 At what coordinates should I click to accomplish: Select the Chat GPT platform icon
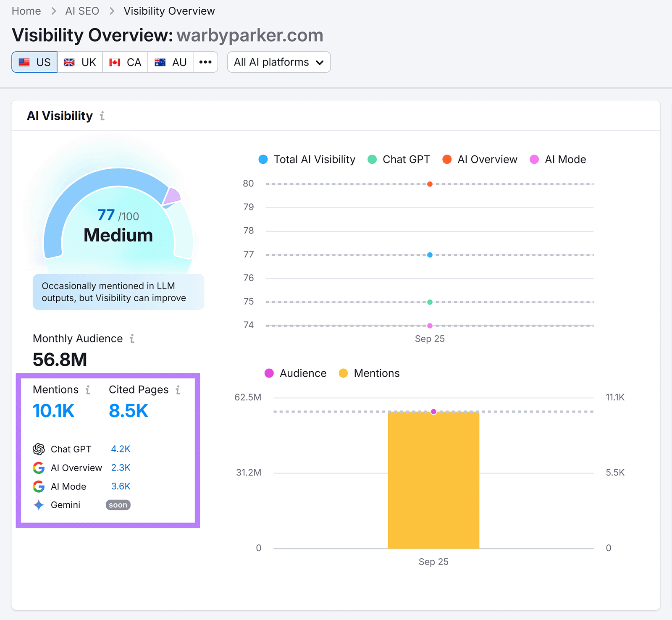pos(39,449)
